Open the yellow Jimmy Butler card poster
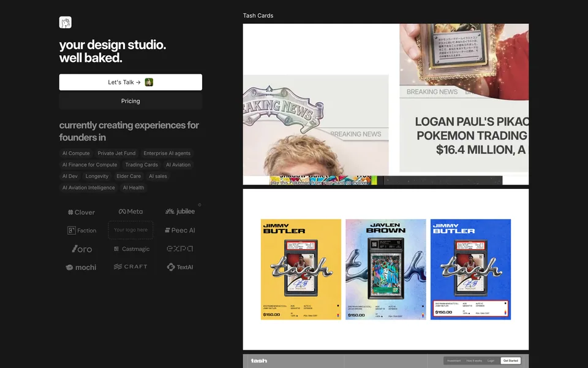 pos(301,269)
